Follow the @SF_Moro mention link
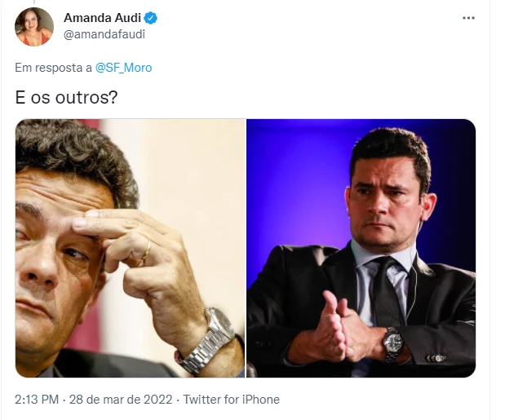Image resolution: width=505 pixels, height=420 pixels. (124, 68)
